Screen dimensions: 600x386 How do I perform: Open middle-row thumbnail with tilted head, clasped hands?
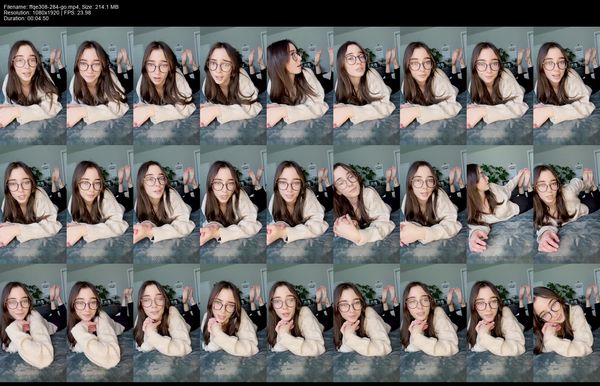coord(366,205)
